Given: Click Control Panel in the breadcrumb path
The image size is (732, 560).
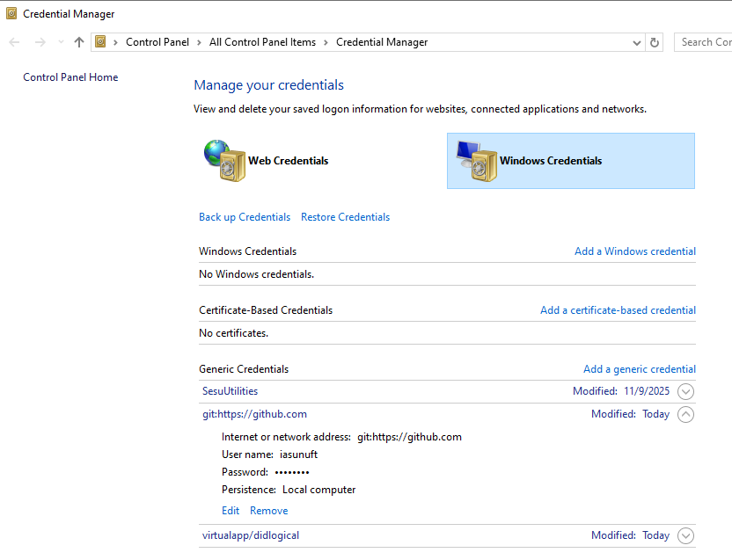Looking at the screenshot, I should [157, 42].
